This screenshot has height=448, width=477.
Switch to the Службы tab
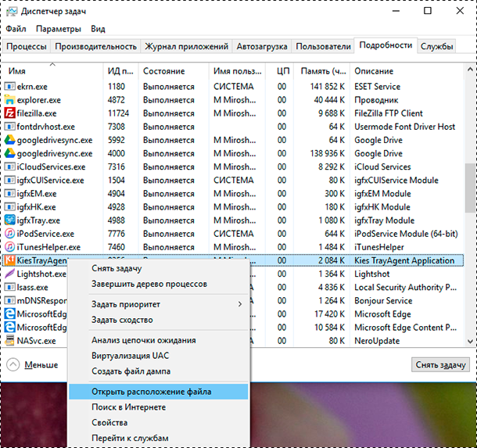pos(437,47)
